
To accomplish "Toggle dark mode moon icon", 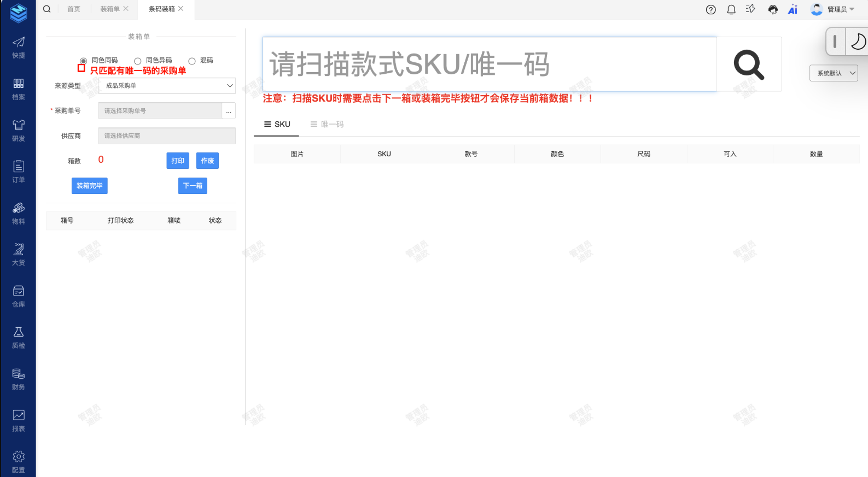I will point(858,42).
